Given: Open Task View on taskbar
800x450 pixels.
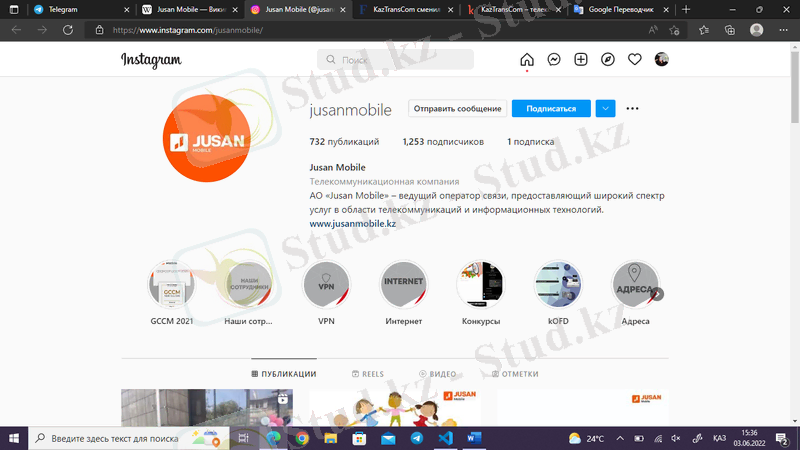Looking at the screenshot, I should [243, 438].
